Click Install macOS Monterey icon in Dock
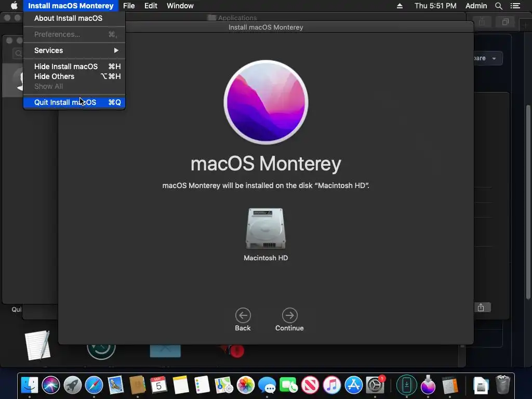 [428, 385]
